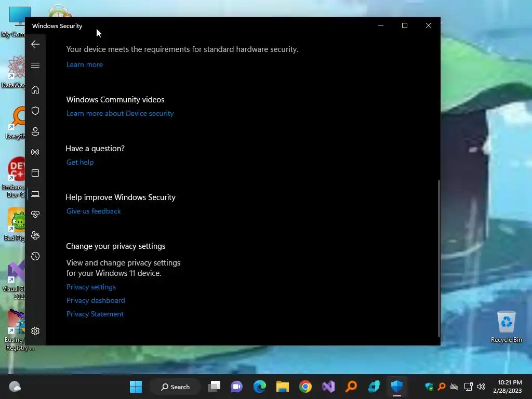
Task: Open the Widgets weather icon on the taskbar
Action: pyautogui.click(x=15, y=387)
